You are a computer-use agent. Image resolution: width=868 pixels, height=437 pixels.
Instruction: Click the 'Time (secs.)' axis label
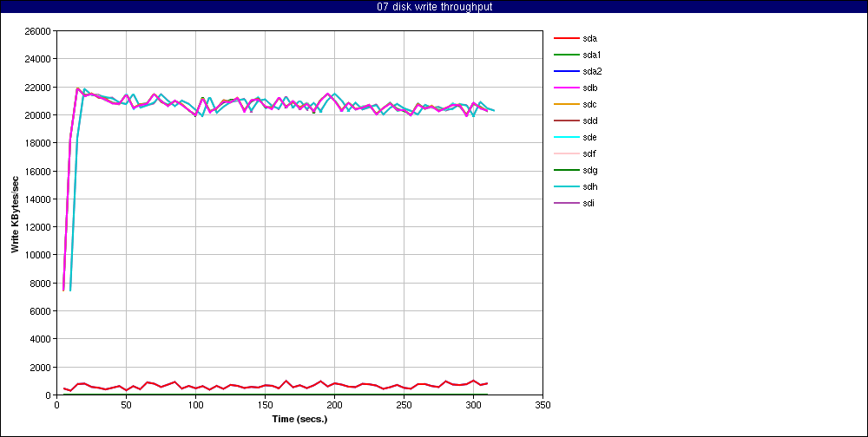click(x=299, y=419)
